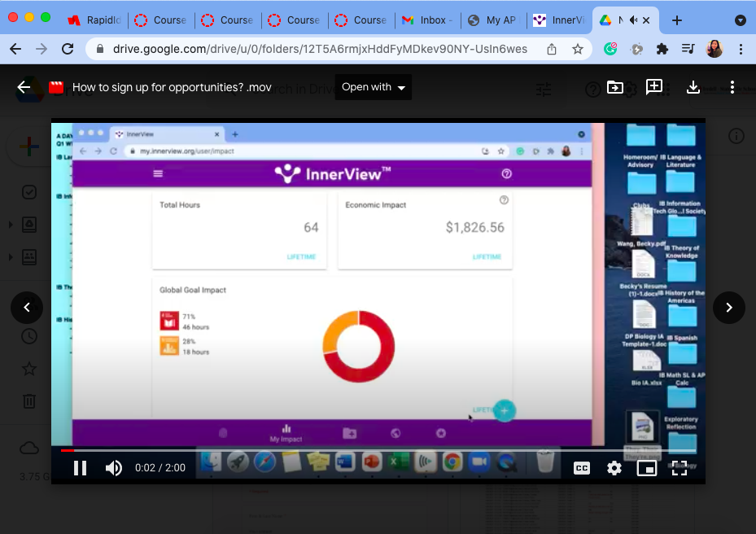
Task: Click the teal plus button in video
Action: 505,411
